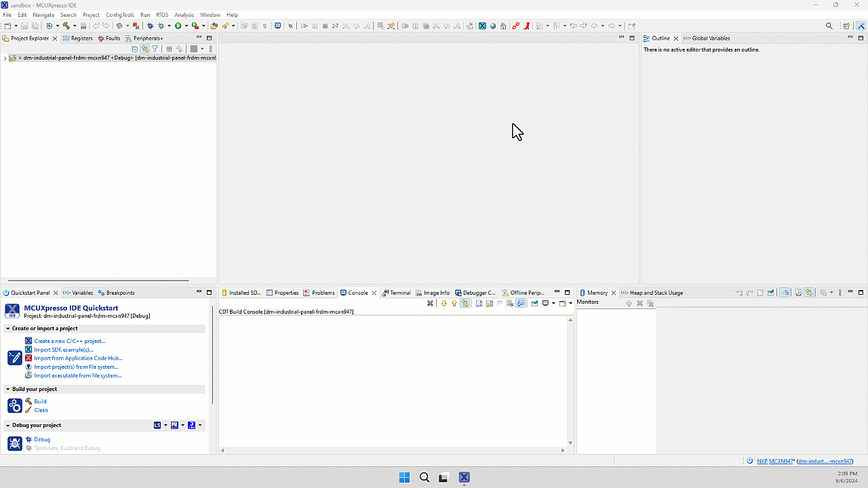Image resolution: width=868 pixels, height=488 pixels.
Task: Click the red boot-shaped icon in the toolbar
Action: 526,26
